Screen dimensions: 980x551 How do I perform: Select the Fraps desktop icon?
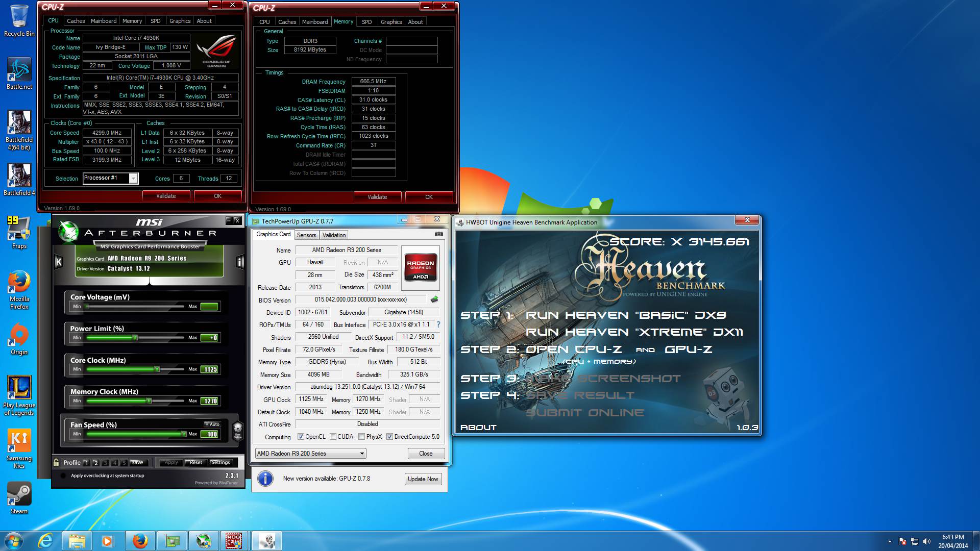tap(19, 233)
